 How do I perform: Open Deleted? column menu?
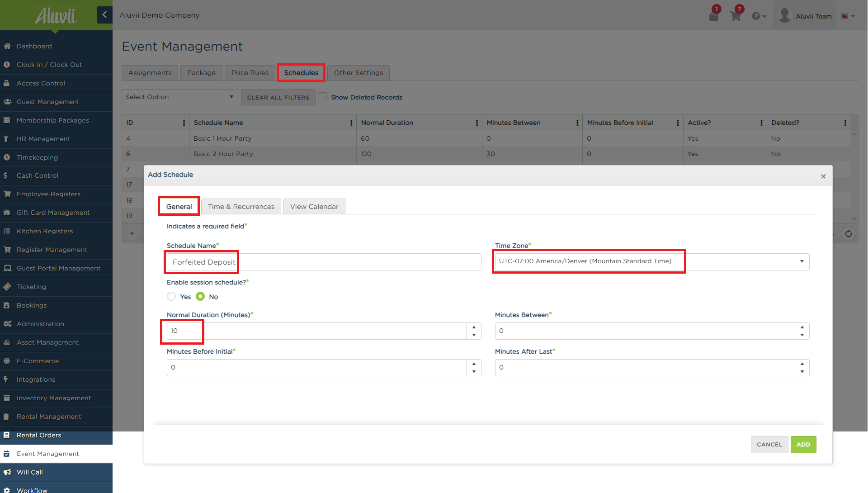click(845, 123)
